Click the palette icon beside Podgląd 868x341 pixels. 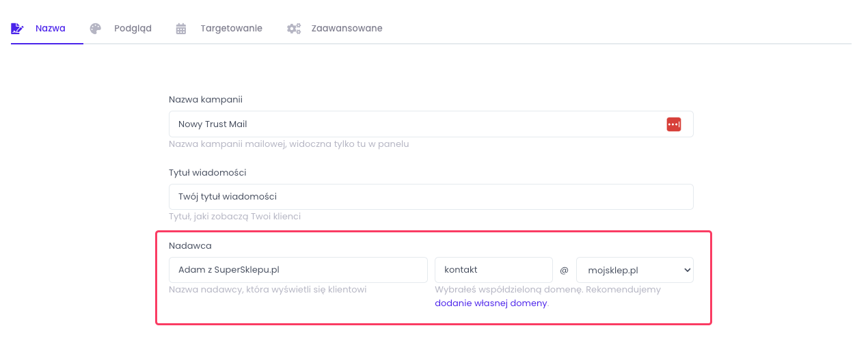(x=96, y=29)
